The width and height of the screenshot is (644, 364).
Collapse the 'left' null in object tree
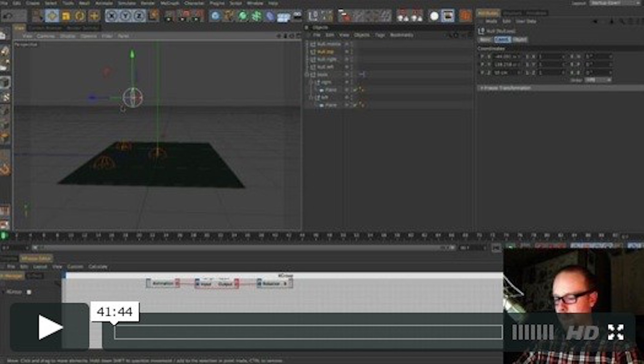(x=311, y=98)
